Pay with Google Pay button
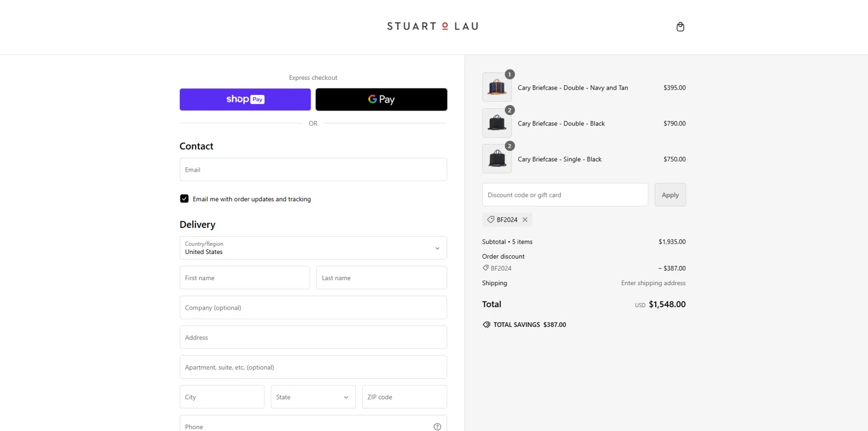 [x=381, y=100]
